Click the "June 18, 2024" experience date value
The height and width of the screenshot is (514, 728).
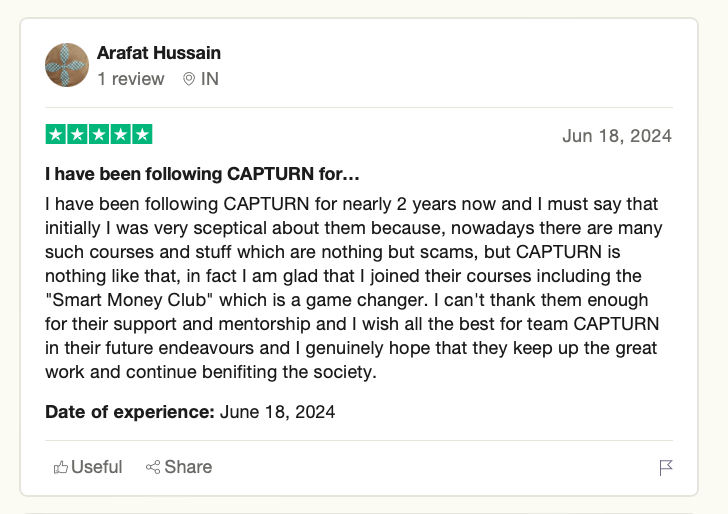pyautogui.click(x=277, y=411)
